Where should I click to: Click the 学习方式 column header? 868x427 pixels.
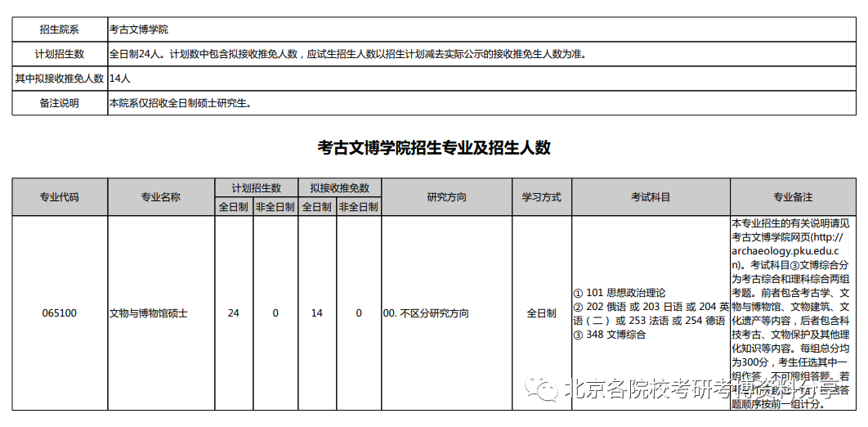[541, 197]
